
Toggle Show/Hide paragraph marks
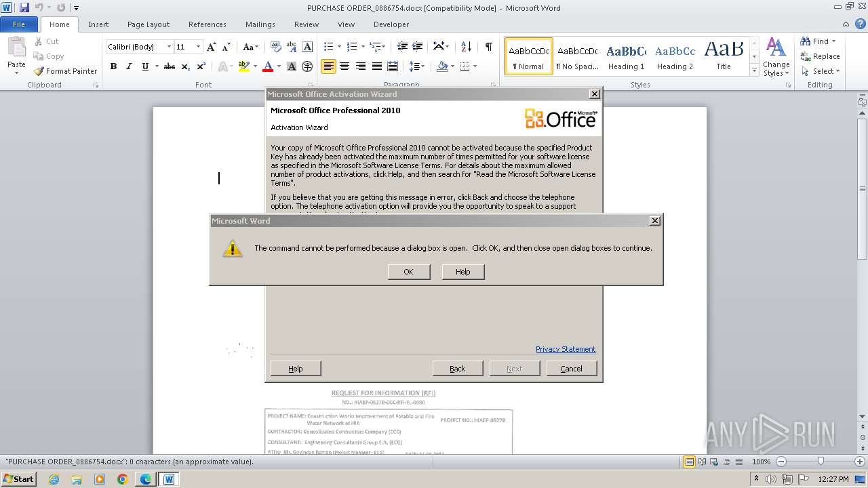488,47
